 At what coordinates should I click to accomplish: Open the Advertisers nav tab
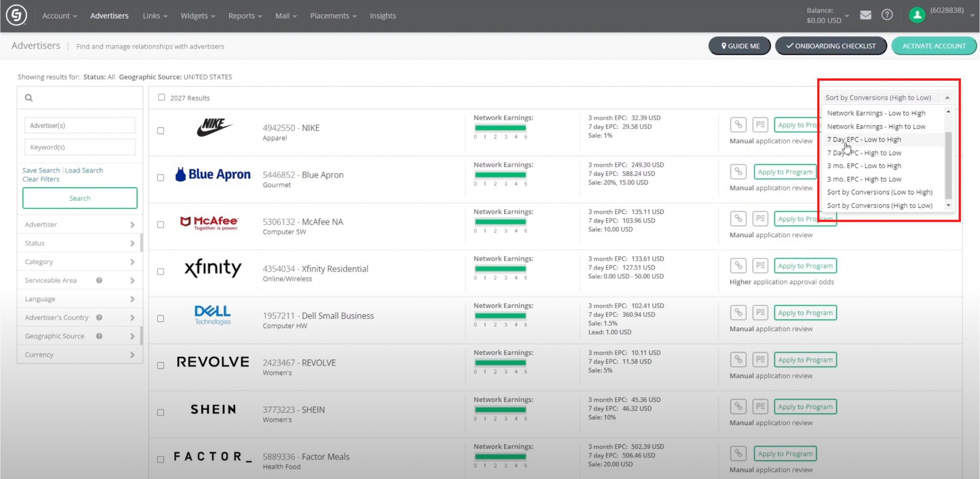pyautogui.click(x=109, y=16)
